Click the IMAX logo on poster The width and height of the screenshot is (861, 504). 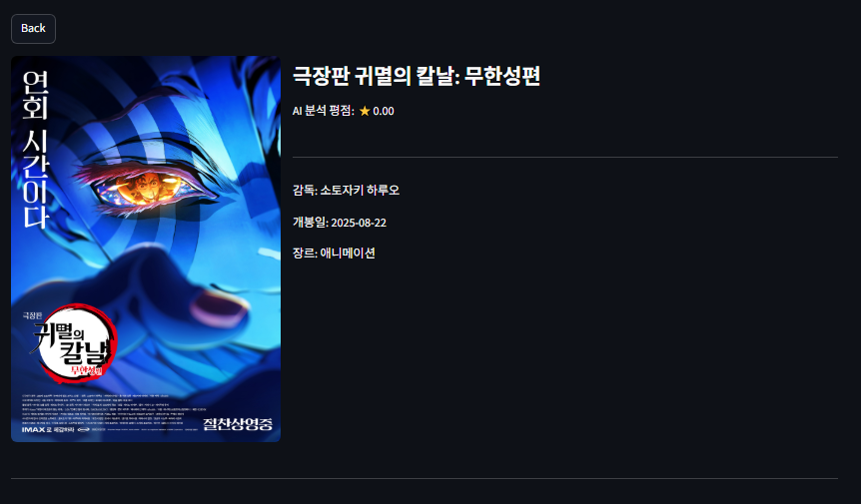tap(34, 429)
